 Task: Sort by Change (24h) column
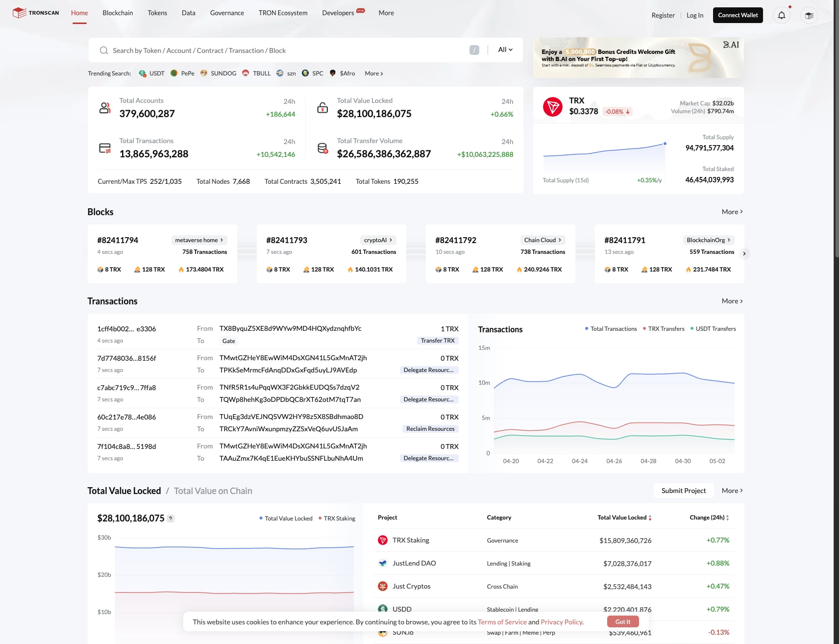click(x=709, y=518)
